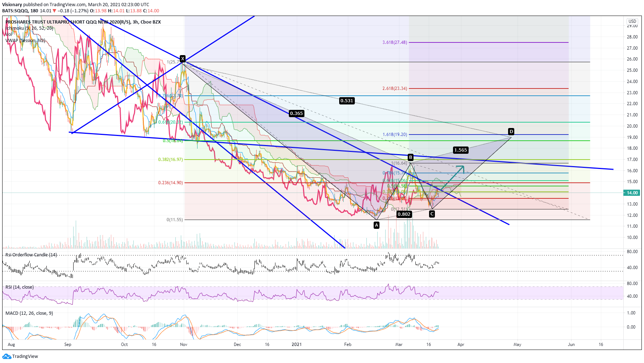Select the 1.618(19.20) Fibonacci extension label
644x363 pixels.
pyautogui.click(x=395, y=135)
